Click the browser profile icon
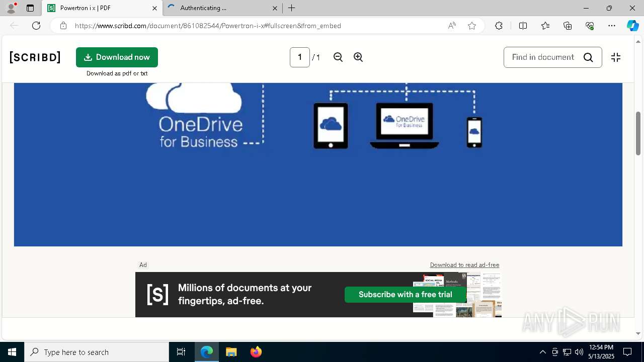The image size is (644, 362). click(x=11, y=8)
